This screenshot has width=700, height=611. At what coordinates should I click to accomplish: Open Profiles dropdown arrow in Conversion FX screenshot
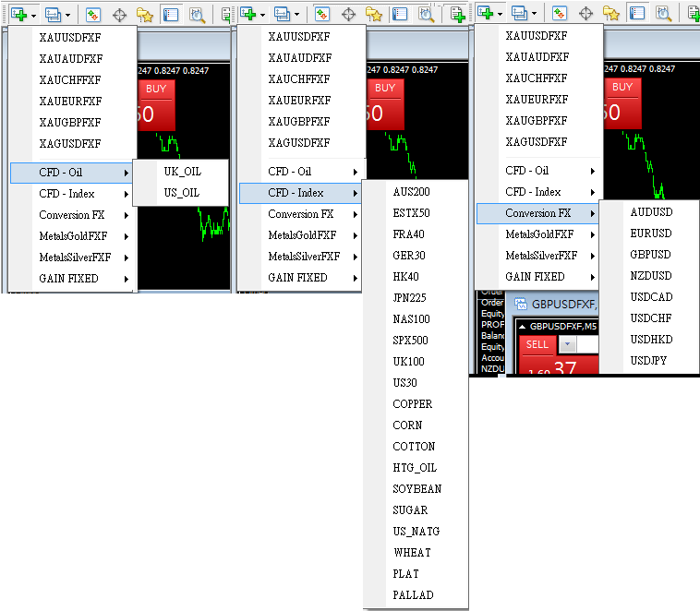pos(534,14)
